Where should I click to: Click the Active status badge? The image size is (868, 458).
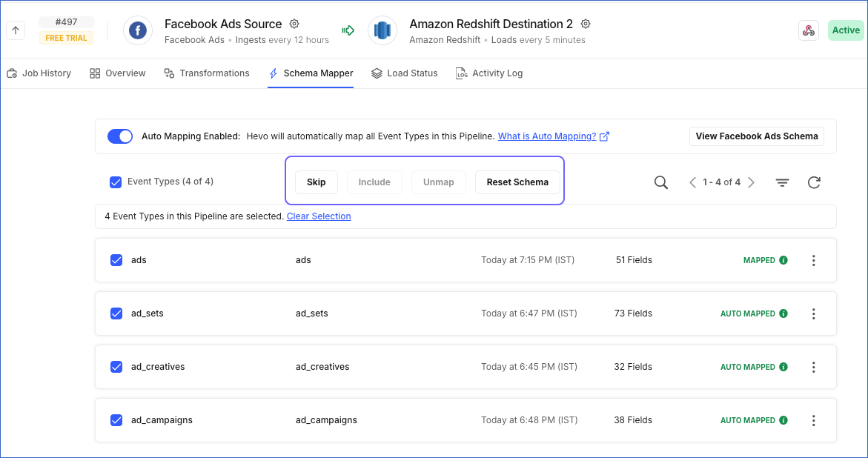pyautogui.click(x=846, y=30)
